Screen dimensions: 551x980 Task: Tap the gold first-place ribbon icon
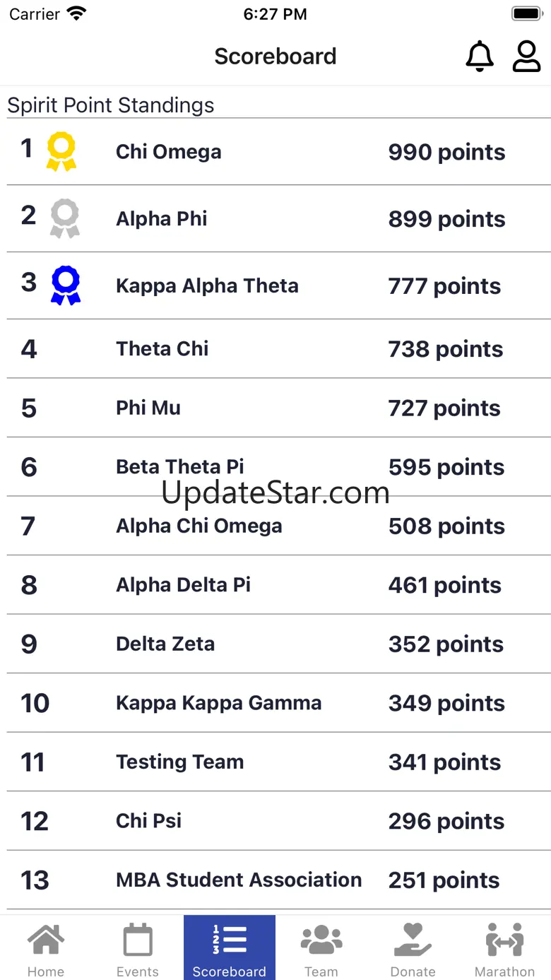click(x=61, y=152)
